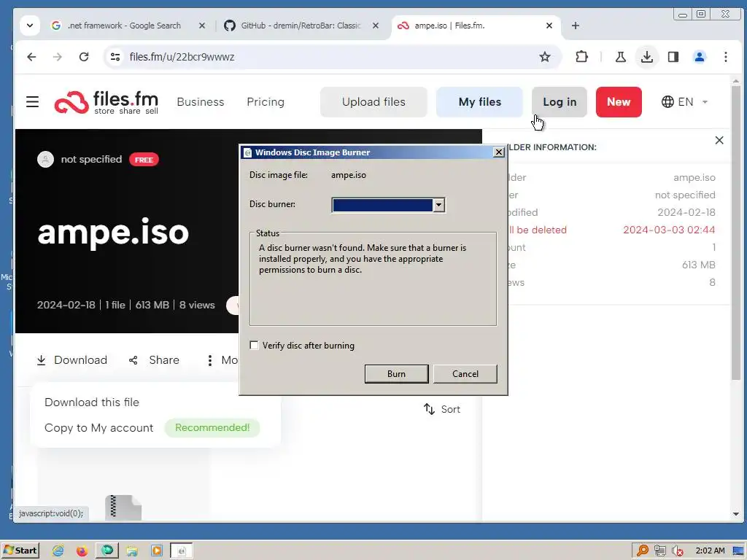Open site information icon in address bar
This screenshot has height=560, width=747.
click(x=115, y=57)
